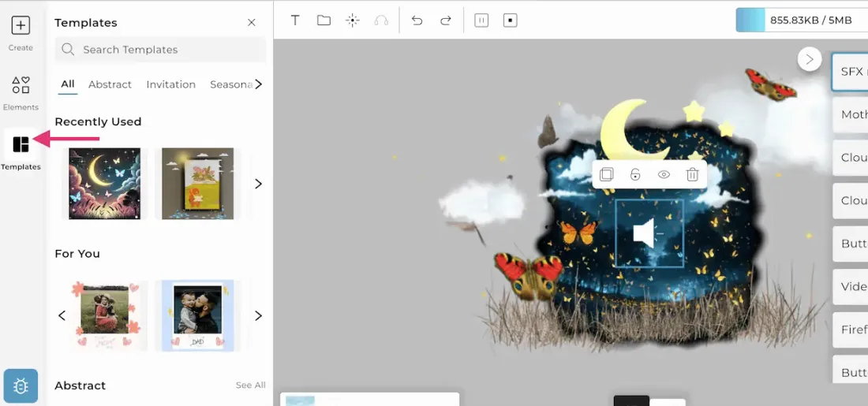Show next For You templates
Screen dimensions: 868x406
[x=259, y=316]
